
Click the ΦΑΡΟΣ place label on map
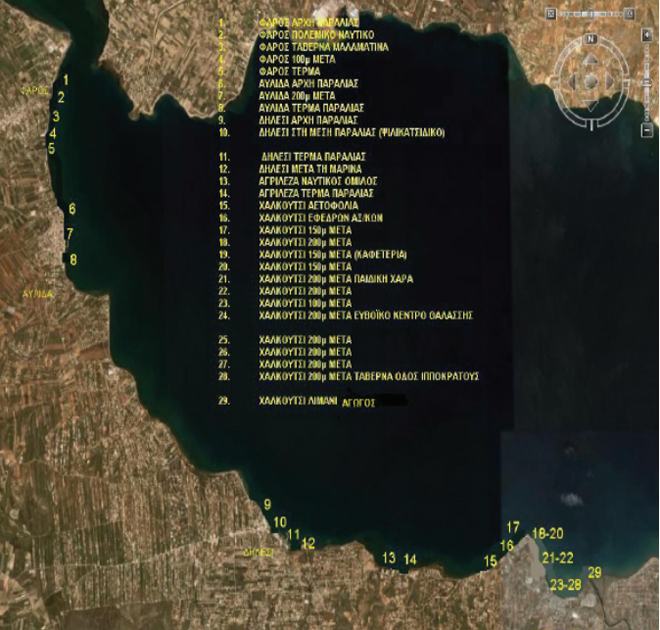coord(35,90)
